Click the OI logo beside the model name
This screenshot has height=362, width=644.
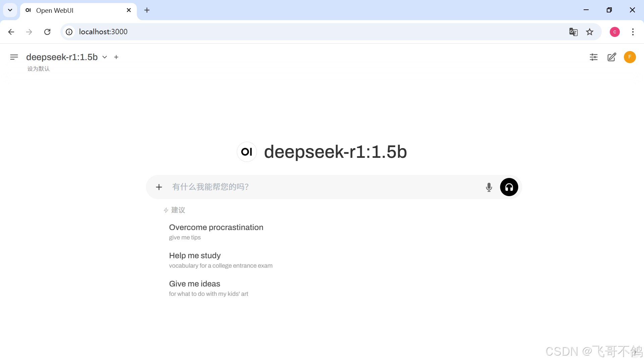(x=247, y=152)
